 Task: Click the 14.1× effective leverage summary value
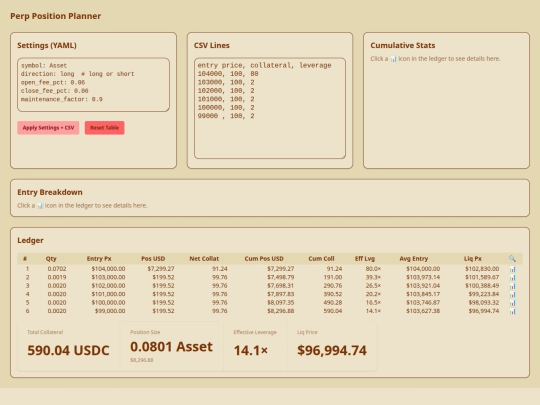pos(251,350)
